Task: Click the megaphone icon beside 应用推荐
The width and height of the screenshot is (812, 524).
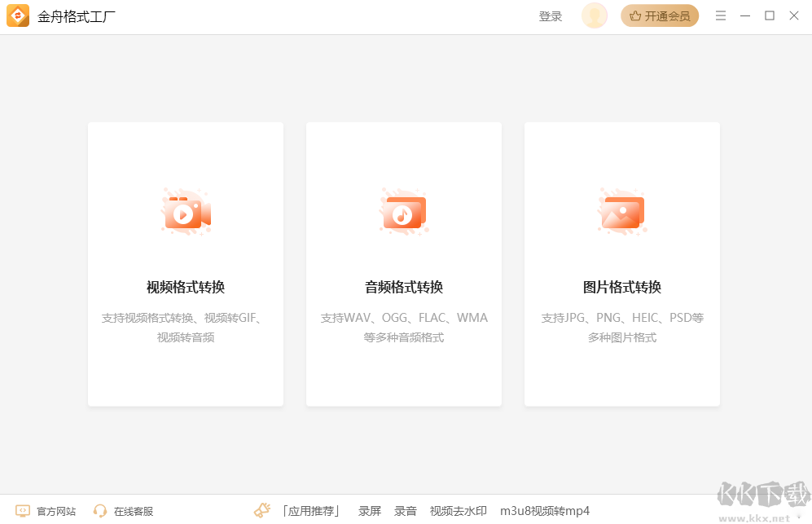Action: 261,509
